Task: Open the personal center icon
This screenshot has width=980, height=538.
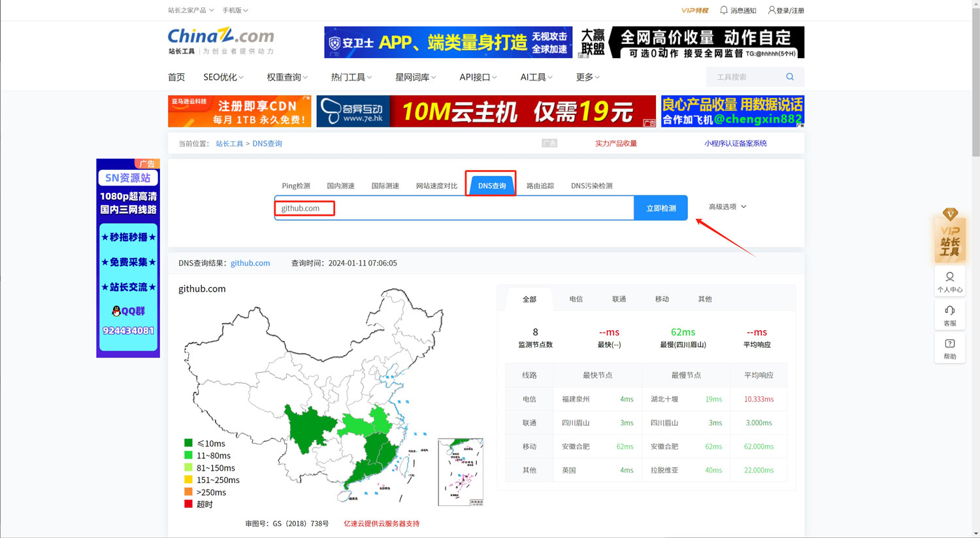Action: coord(950,281)
